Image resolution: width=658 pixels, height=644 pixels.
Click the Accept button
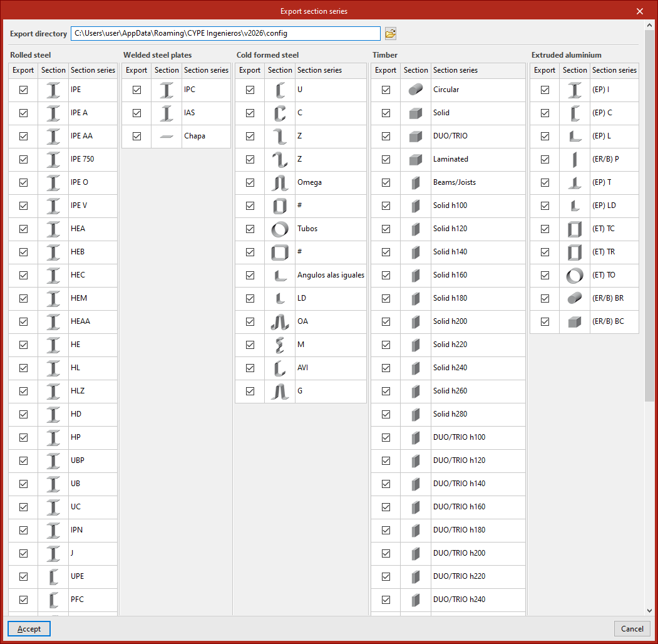[29, 629]
